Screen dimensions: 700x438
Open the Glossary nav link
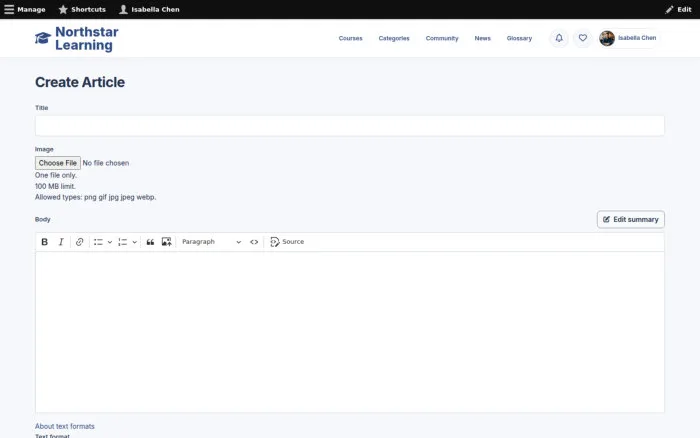(519, 38)
